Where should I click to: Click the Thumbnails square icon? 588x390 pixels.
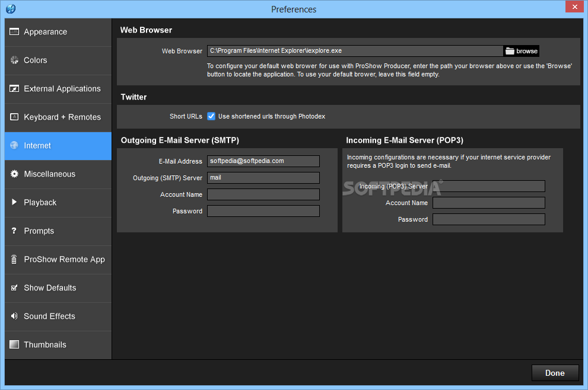point(14,344)
